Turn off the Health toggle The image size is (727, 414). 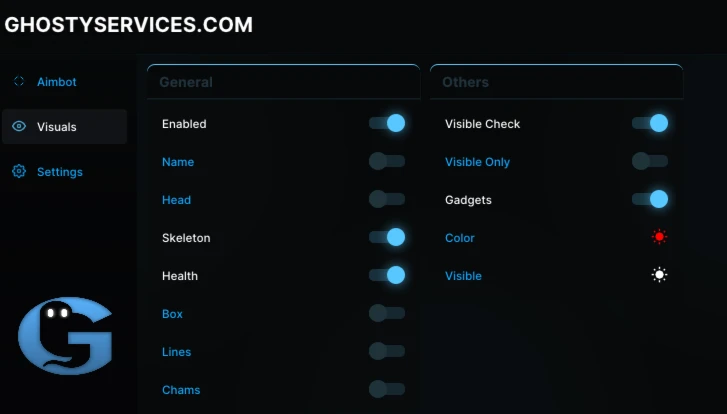pos(387,275)
